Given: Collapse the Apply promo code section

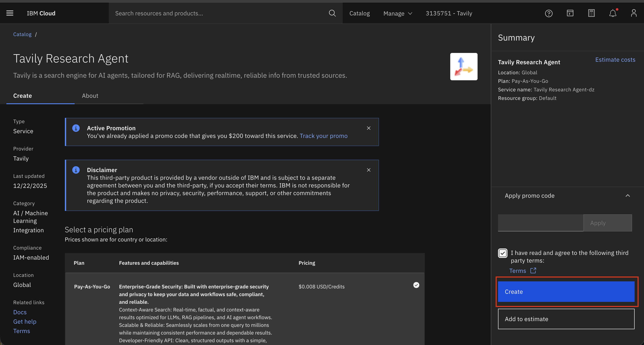Looking at the screenshot, I should pos(628,196).
